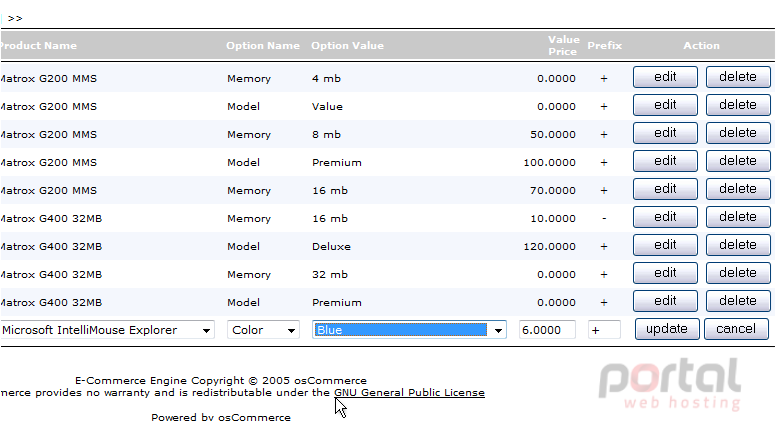Select the 120.0000 value price cell
Image resolution: width=776 pixels, height=422 pixels.
point(549,246)
